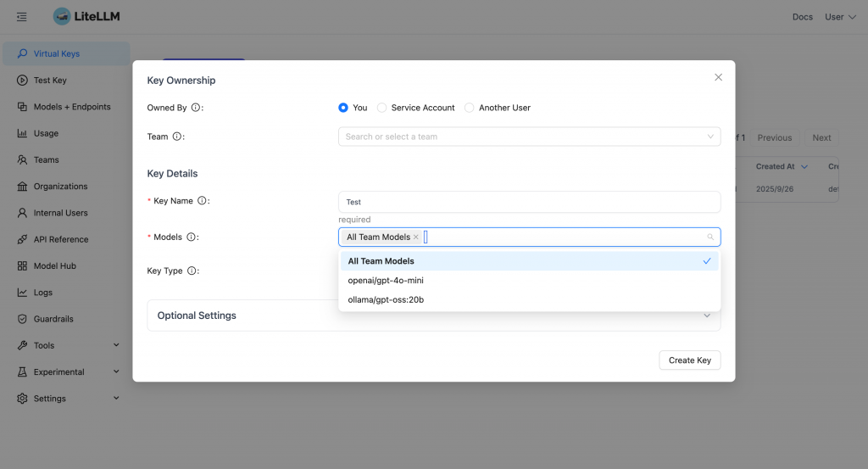Click the Models info icon
The height and width of the screenshot is (469, 868).
[x=191, y=237]
